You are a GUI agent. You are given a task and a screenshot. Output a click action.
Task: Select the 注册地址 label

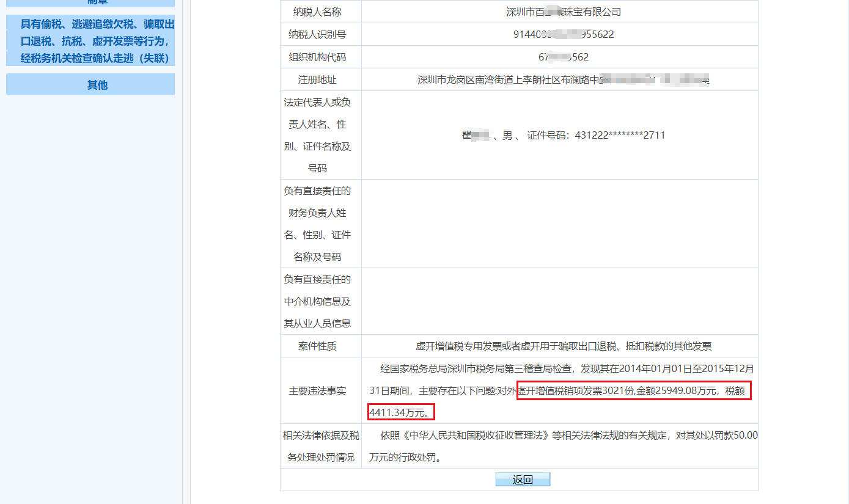click(x=317, y=79)
